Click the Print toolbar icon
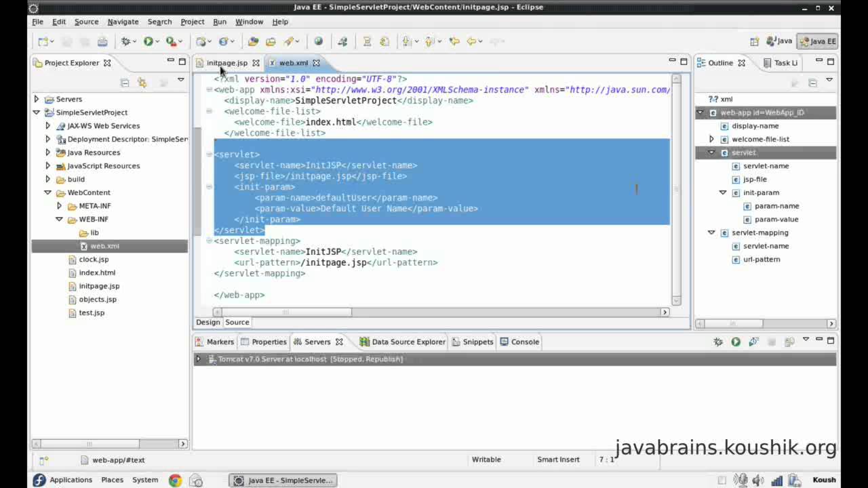The width and height of the screenshot is (868, 488). click(102, 41)
